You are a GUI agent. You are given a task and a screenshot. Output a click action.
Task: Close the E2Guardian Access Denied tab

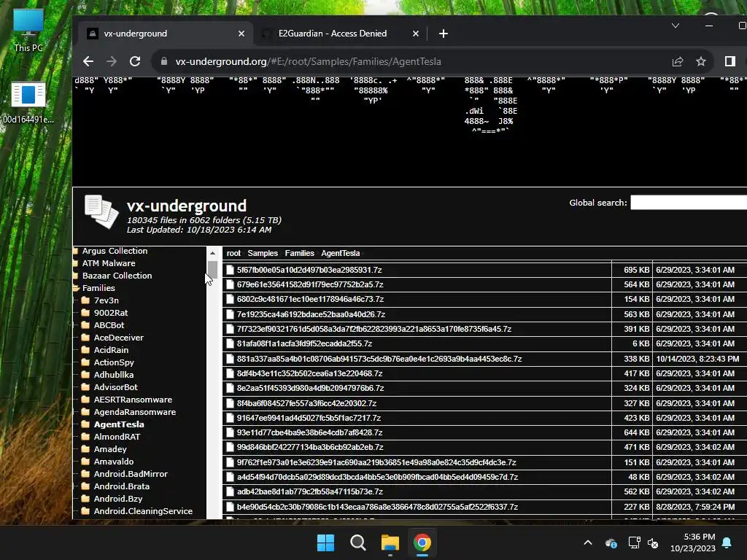coord(415,34)
